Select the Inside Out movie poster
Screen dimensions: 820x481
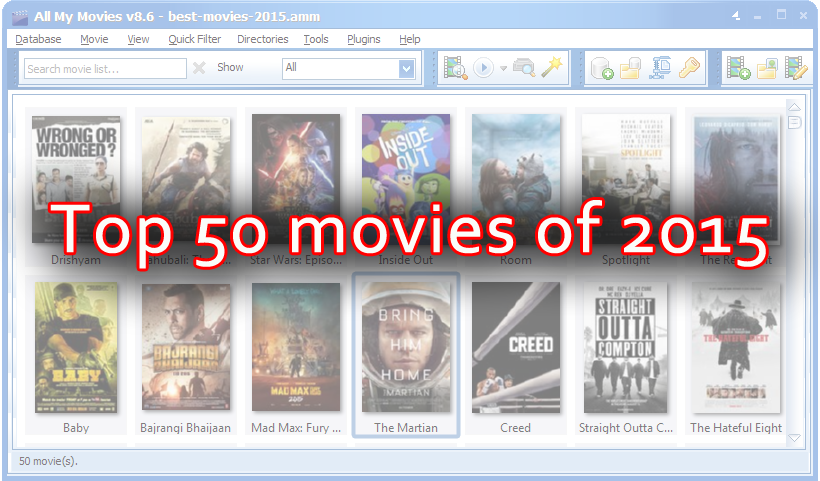pyautogui.click(x=406, y=179)
